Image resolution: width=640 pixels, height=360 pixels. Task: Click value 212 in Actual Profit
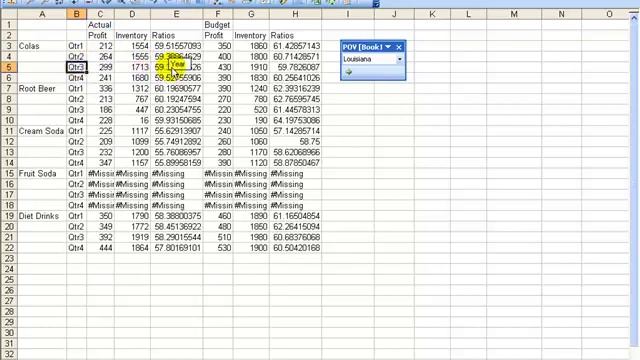pyautogui.click(x=100, y=46)
